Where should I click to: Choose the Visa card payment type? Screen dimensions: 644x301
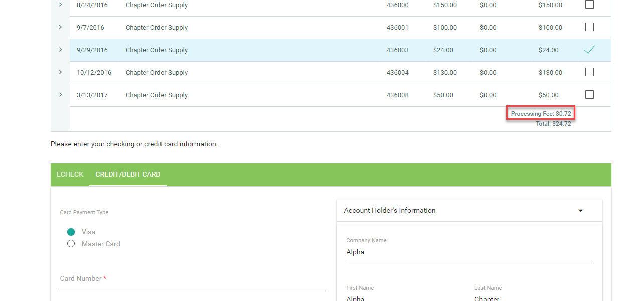pyautogui.click(x=71, y=232)
